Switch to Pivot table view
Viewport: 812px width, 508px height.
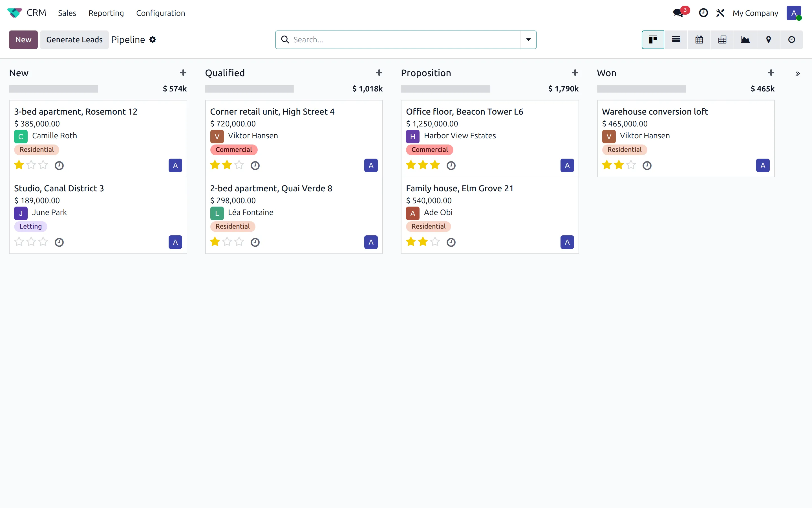[x=722, y=40]
